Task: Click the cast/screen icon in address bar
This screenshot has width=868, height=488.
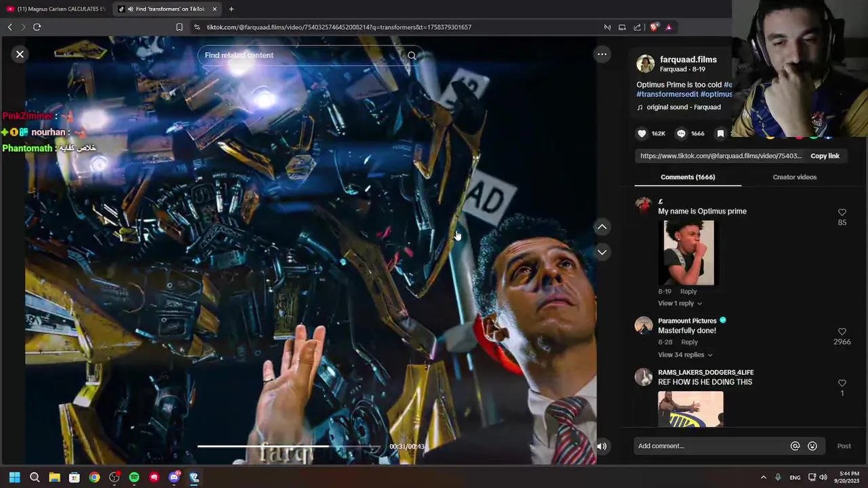Action: click(x=622, y=27)
